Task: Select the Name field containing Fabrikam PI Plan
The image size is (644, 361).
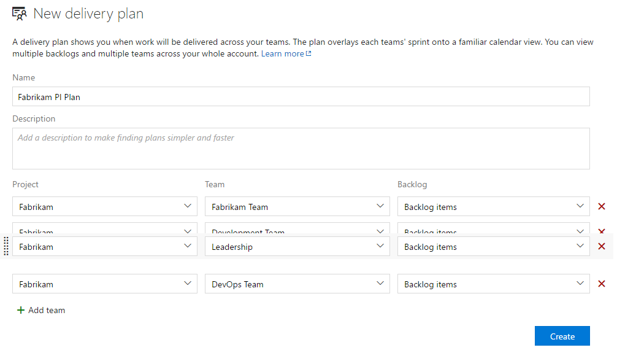Action: (301, 96)
